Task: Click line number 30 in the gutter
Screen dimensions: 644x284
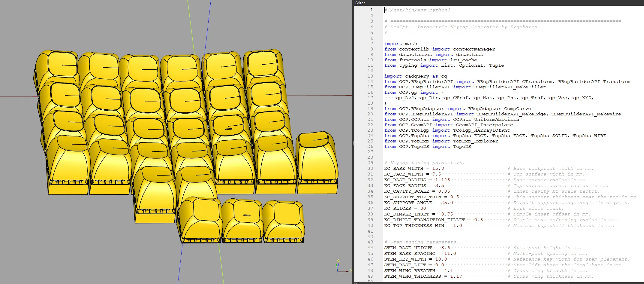Action: tap(370, 169)
